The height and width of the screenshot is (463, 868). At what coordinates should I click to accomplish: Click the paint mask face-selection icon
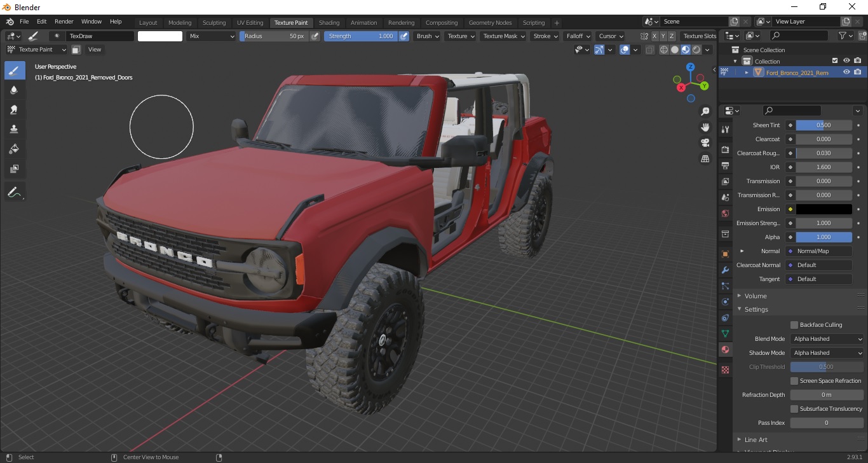[x=76, y=50]
